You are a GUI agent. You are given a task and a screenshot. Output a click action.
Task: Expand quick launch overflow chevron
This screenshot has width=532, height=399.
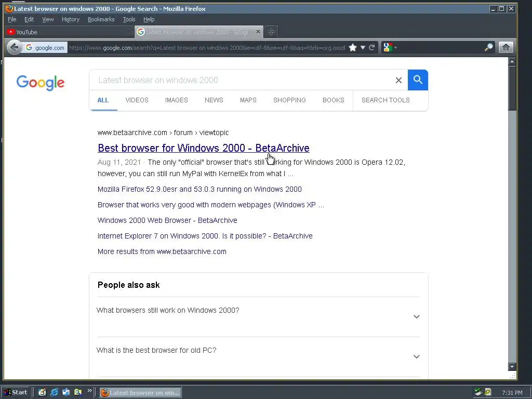[x=89, y=391]
